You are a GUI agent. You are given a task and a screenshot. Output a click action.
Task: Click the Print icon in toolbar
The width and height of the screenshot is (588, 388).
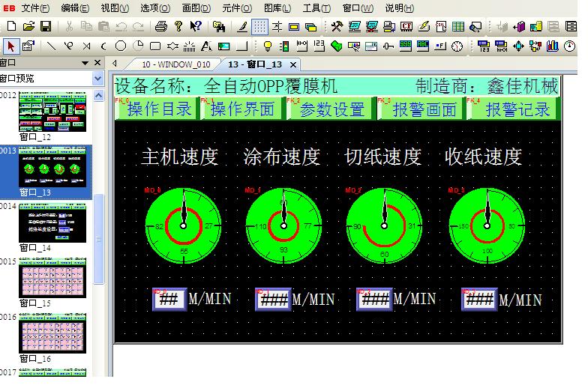point(160,27)
